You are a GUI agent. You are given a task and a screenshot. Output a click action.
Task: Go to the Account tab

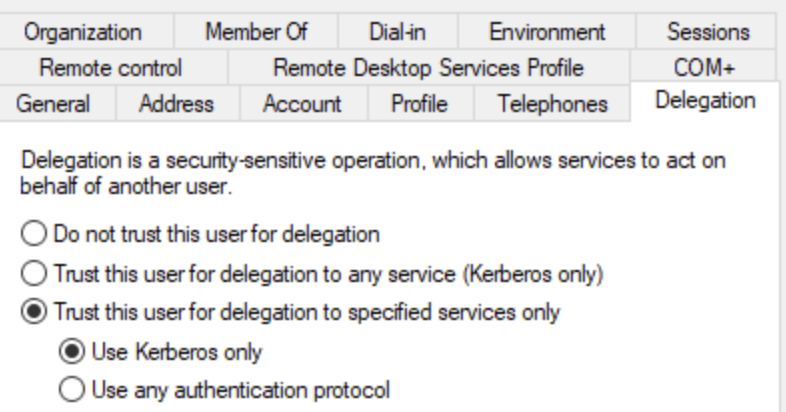click(x=302, y=104)
